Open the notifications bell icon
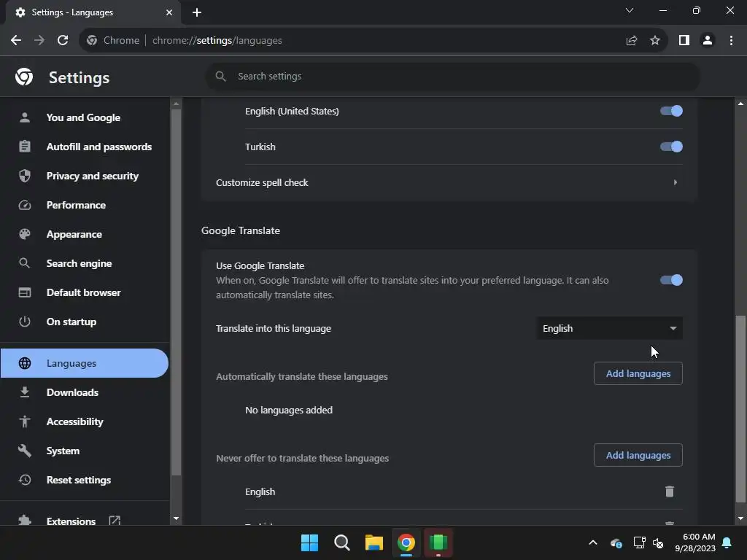The width and height of the screenshot is (747, 560). (x=727, y=542)
